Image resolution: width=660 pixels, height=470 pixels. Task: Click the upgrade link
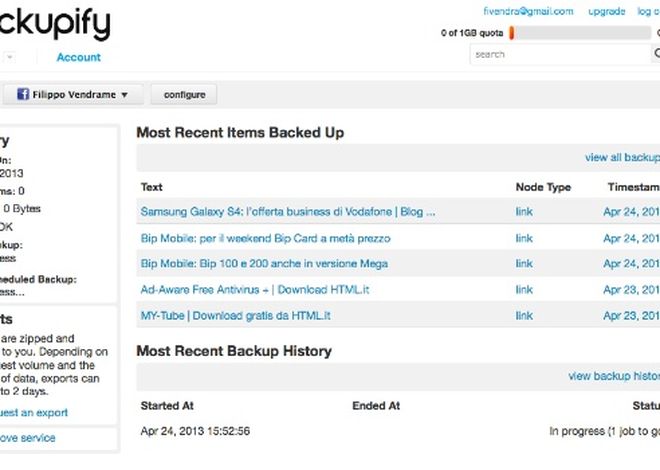point(607,11)
